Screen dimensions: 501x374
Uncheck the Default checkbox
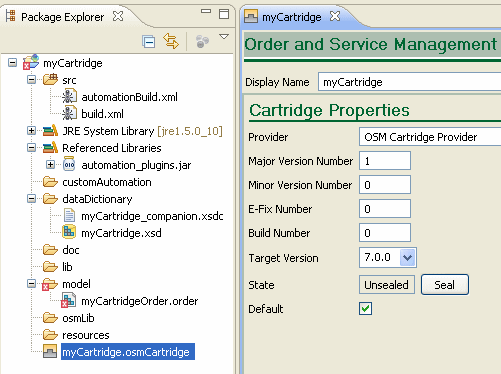[365, 308]
